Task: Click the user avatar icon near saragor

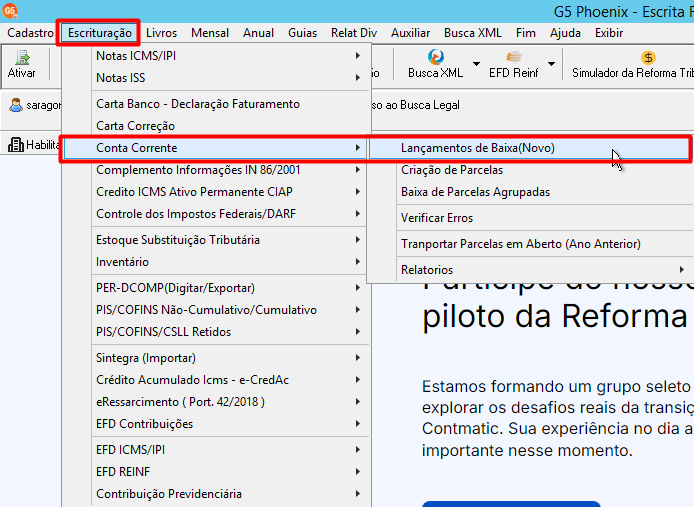Action: tap(16, 105)
